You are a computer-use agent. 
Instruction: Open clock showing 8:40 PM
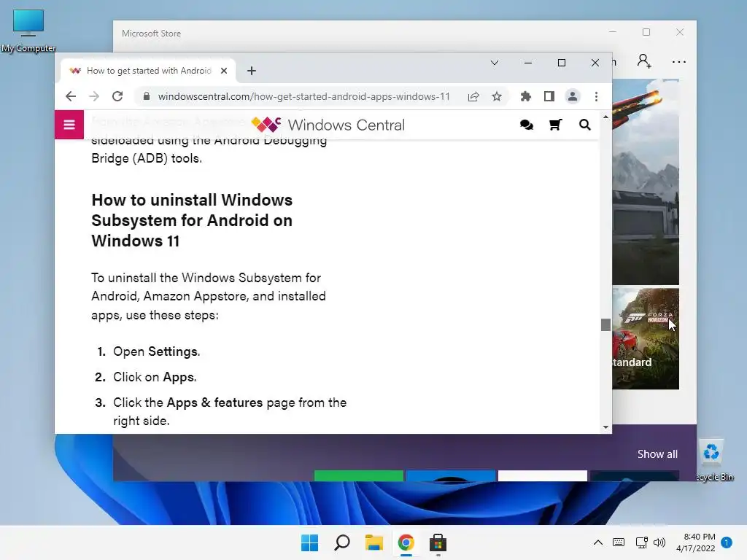(x=695, y=542)
